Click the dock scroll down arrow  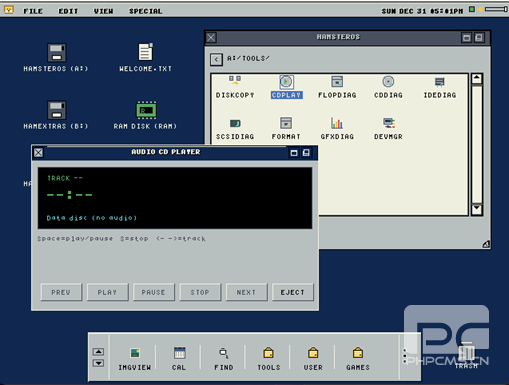98,363
